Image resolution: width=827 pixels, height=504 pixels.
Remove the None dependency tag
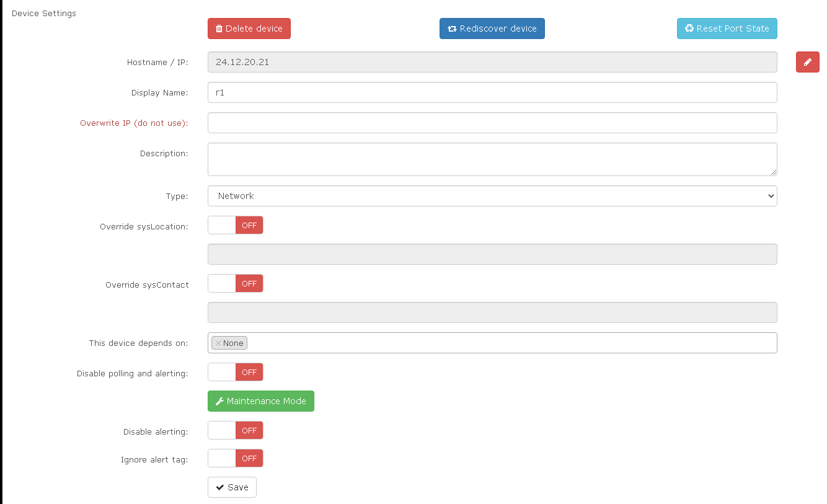[218, 343]
